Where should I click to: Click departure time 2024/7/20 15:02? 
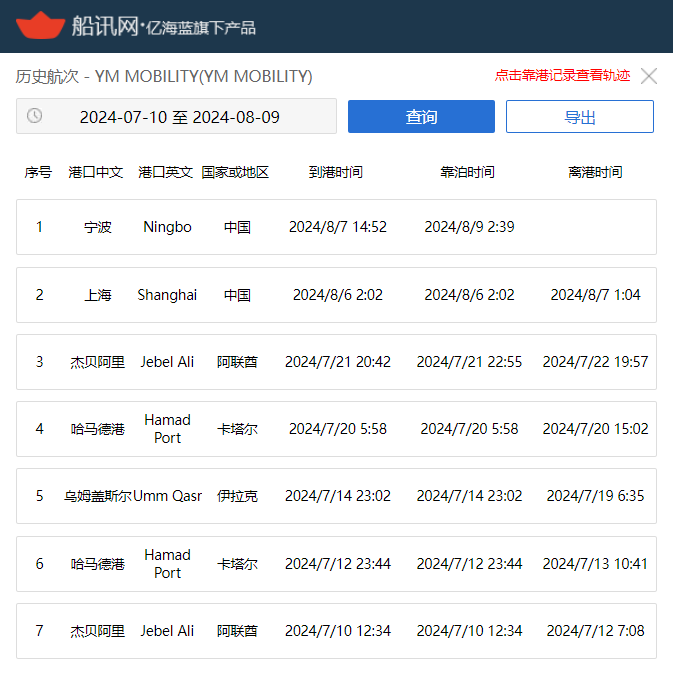pyautogui.click(x=595, y=429)
